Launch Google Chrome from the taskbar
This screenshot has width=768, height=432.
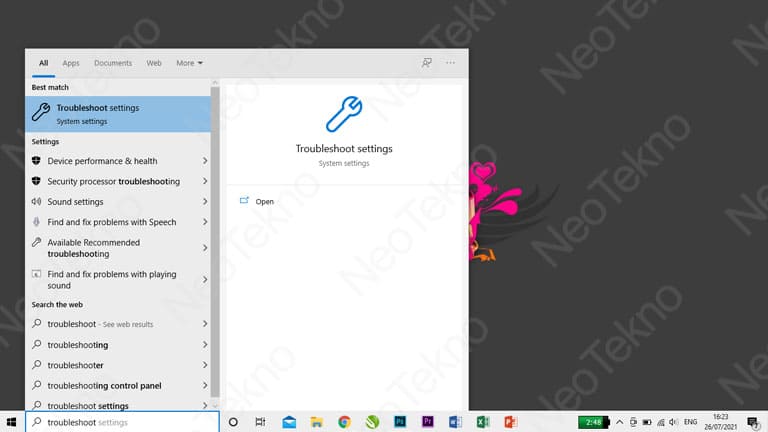tap(344, 422)
